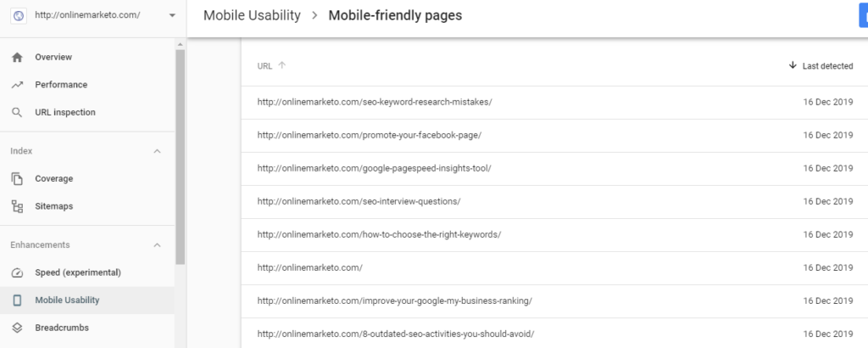Sort by the Last detected column
868x348 pixels.
click(x=821, y=65)
